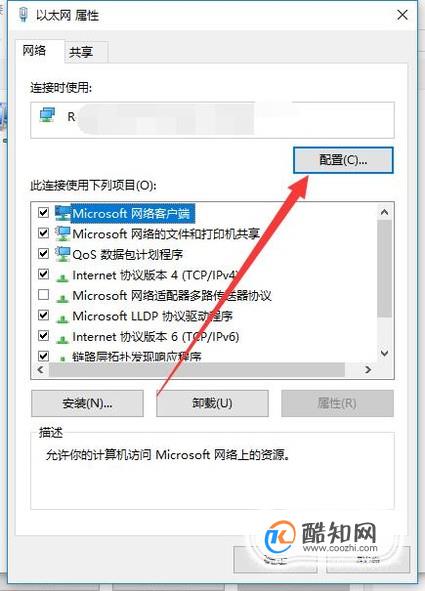Click the list scroll up arrow
Image resolution: width=425 pixels, height=591 pixels.
click(384, 212)
